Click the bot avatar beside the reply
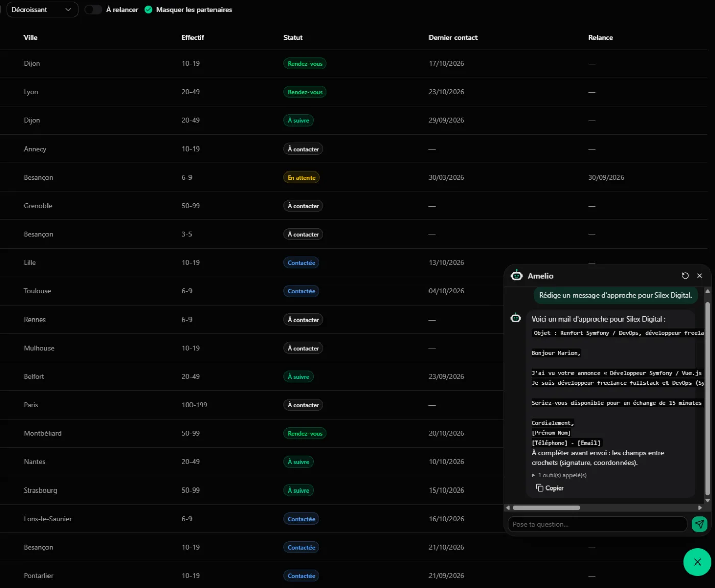The height and width of the screenshot is (588, 715). (x=516, y=318)
